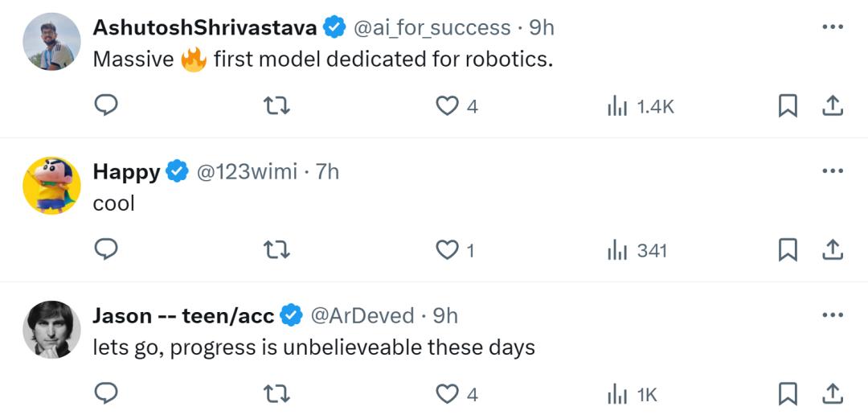Screen dimensions: 868x419
Task: Like Happy's tweet with 1 like
Action: point(448,250)
